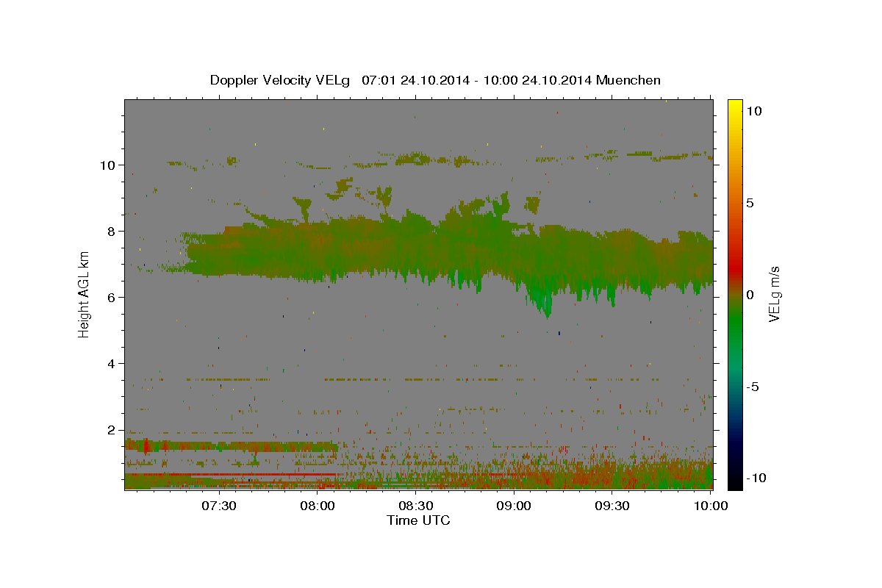This screenshot has width=882, height=588.
Task: Click the 08:30 time tick label
Action: [x=416, y=506]
